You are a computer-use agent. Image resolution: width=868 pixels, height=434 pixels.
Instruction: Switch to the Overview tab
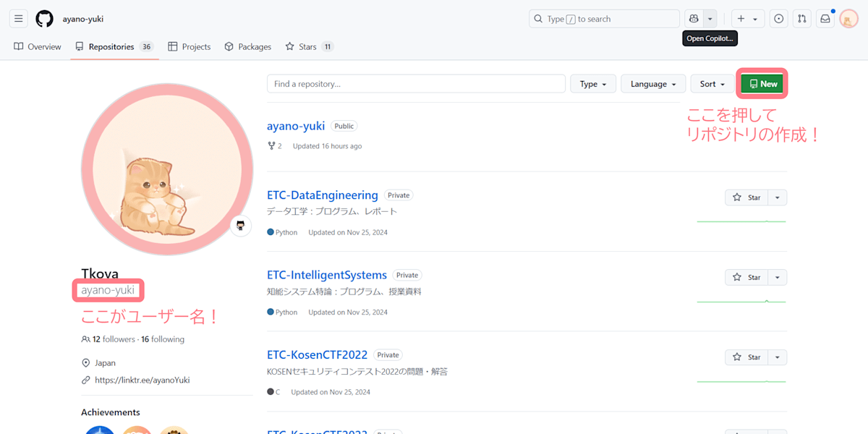coord(38,46)
